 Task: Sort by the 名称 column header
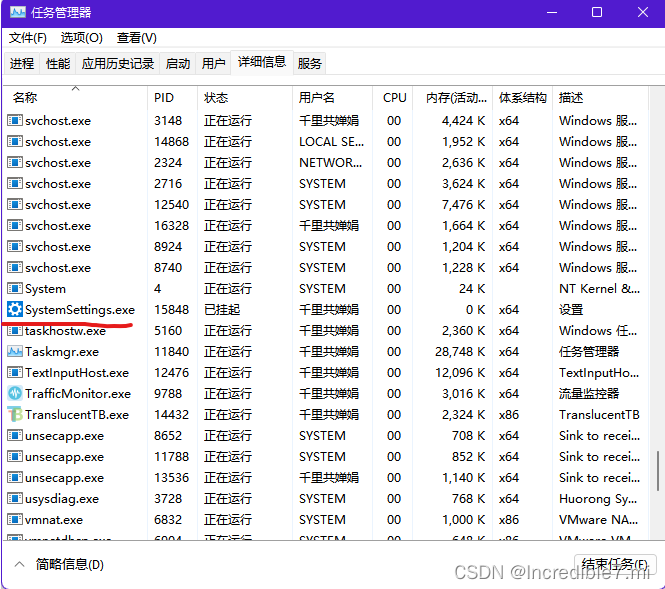(x=75, y=98)
